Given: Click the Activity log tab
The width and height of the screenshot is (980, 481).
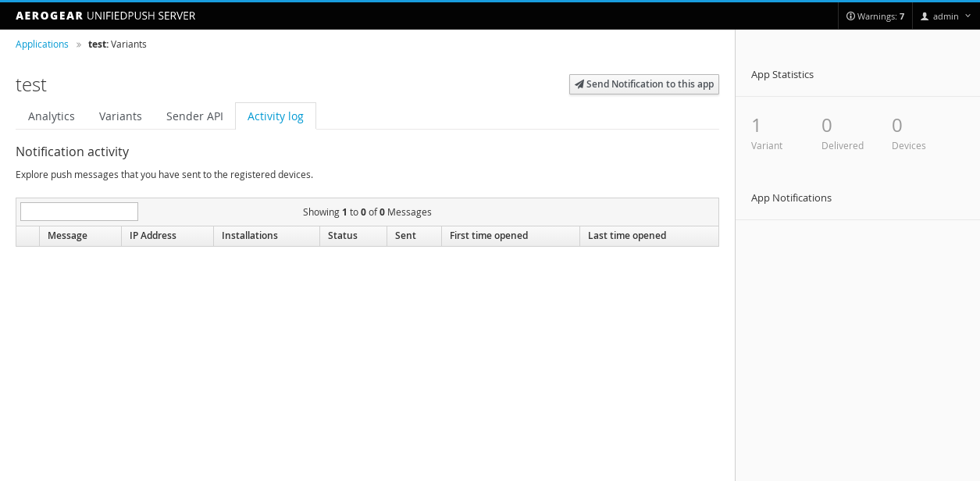Looking at the screenshot, I should tap(276, 116).
